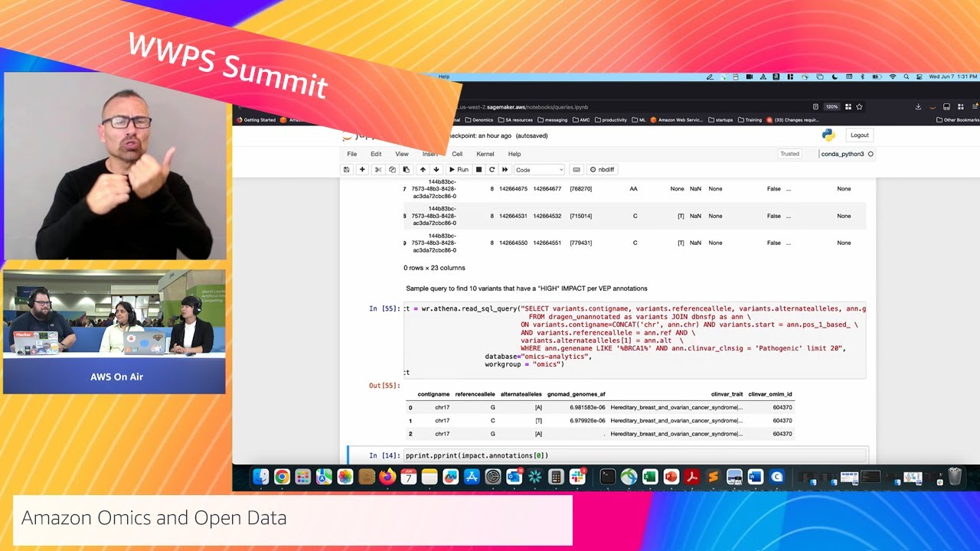980x551 pixels.
Task: Click the nbdiff toolbar button
Action: [x=602, y=170]
